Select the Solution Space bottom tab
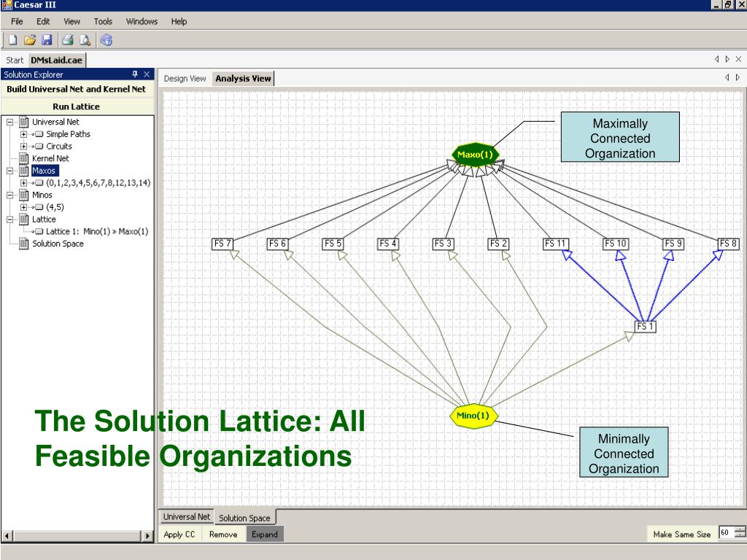 point(244,518)
